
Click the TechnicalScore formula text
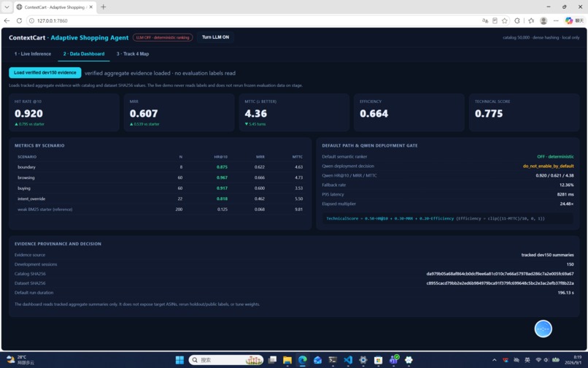436,218
